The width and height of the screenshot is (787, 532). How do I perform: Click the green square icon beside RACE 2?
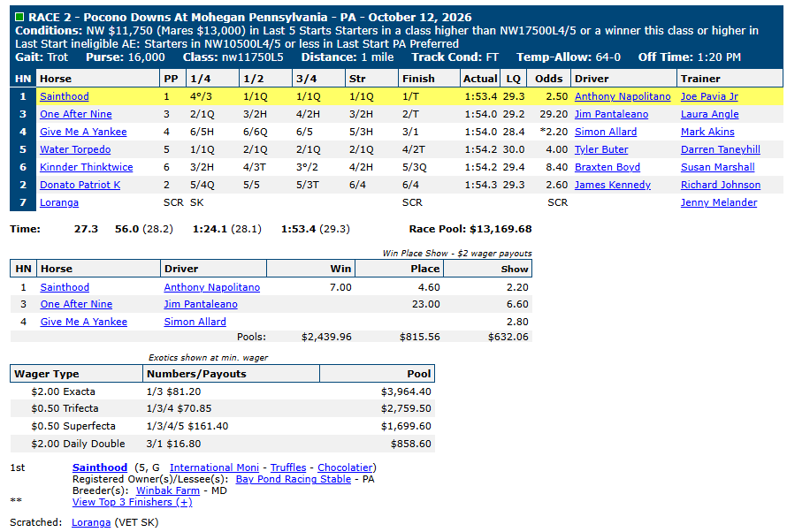(19, 17)
